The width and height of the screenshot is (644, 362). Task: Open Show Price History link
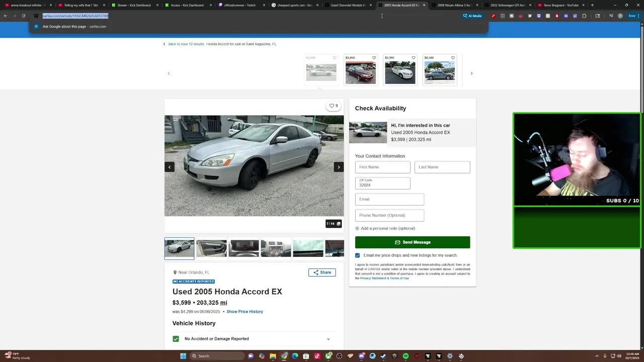[245, 312]
